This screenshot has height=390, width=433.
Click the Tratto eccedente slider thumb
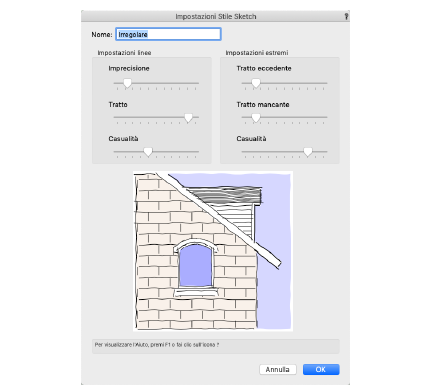(x=256, y=83)
